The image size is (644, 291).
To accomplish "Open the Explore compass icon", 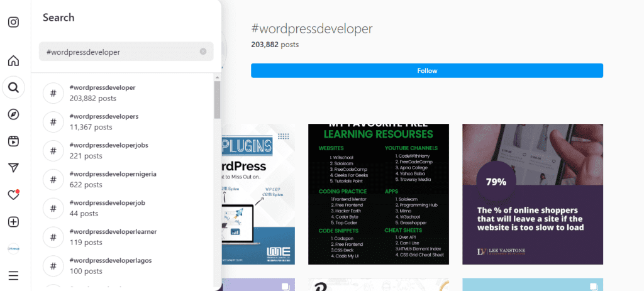I will tap(13, 114).
